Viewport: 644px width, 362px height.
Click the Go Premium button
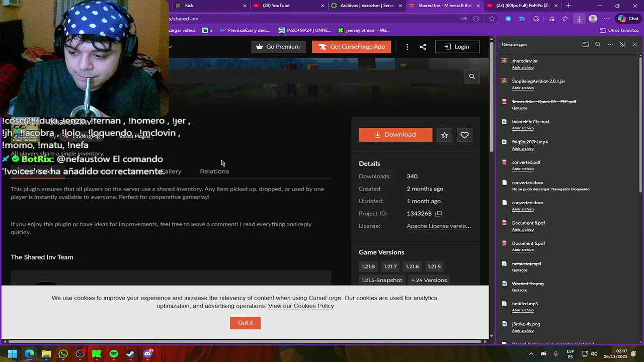(278, 47)
